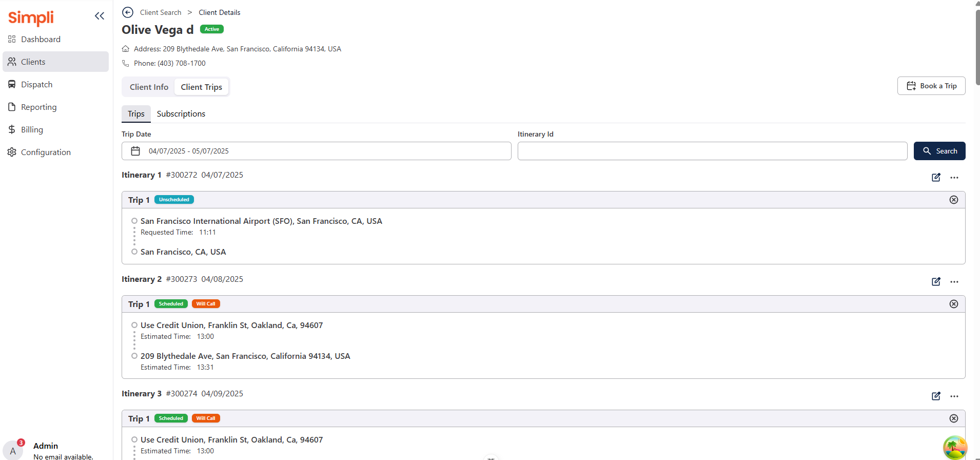
Task: Edit Itinerary 2 using the pencil icon
Action: click(x=936, y=281)
